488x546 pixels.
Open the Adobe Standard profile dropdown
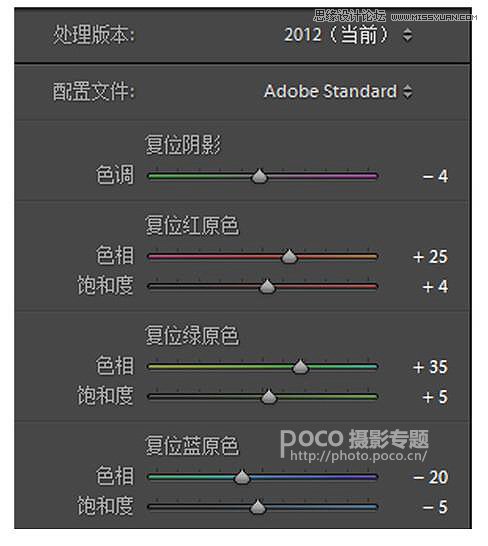(338, 92)
